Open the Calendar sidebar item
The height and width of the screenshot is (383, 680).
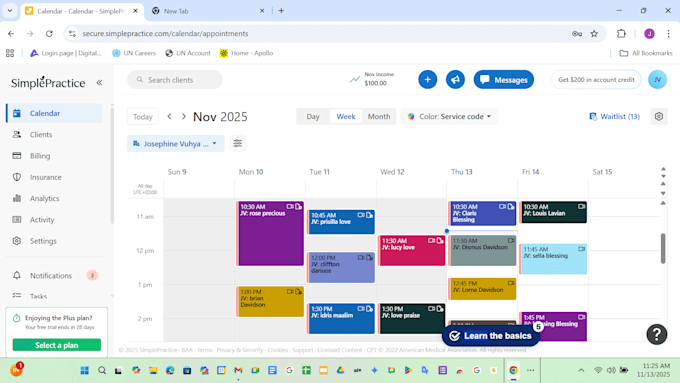55,113
